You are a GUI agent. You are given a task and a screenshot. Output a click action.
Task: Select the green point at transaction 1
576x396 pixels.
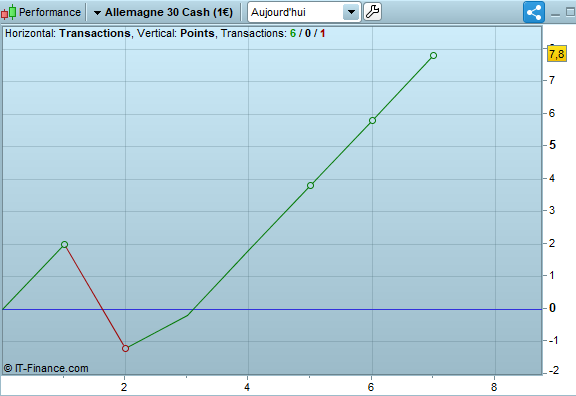point(64,245)
